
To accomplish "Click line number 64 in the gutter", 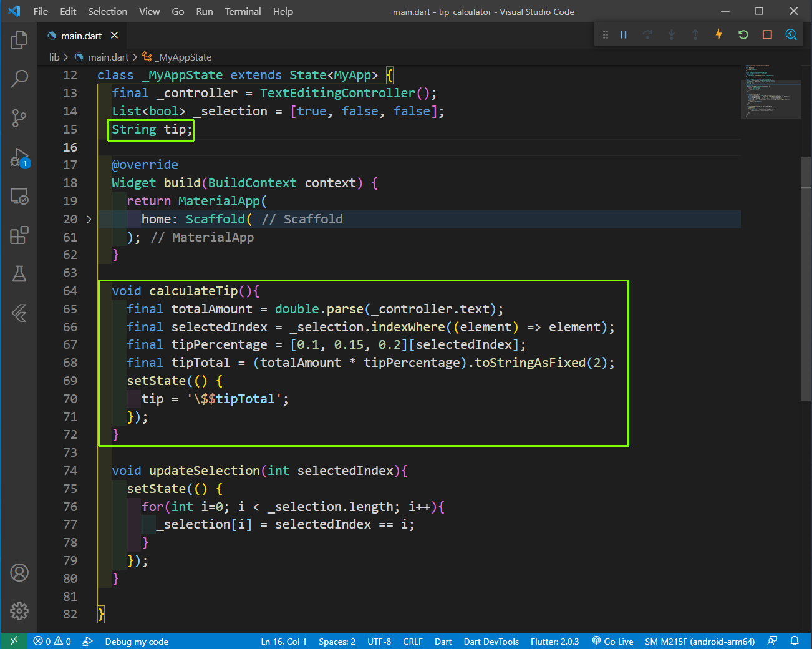I will [70, 291].
